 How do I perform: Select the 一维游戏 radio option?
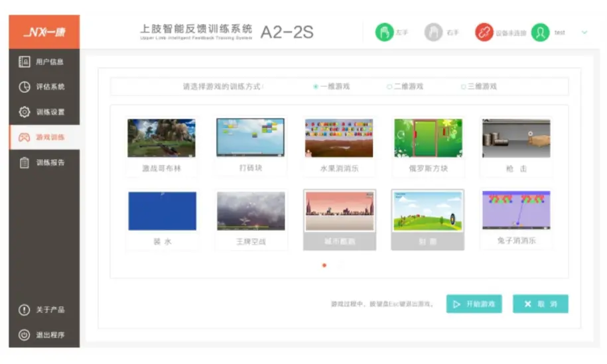coord(316,87)
